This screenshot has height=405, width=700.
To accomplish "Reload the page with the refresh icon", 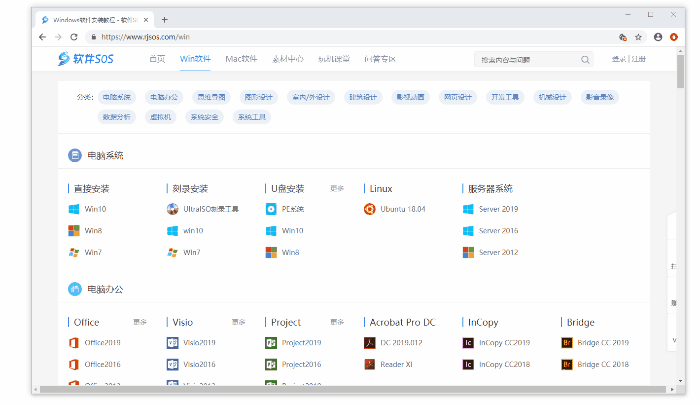I will coord(74,37).
